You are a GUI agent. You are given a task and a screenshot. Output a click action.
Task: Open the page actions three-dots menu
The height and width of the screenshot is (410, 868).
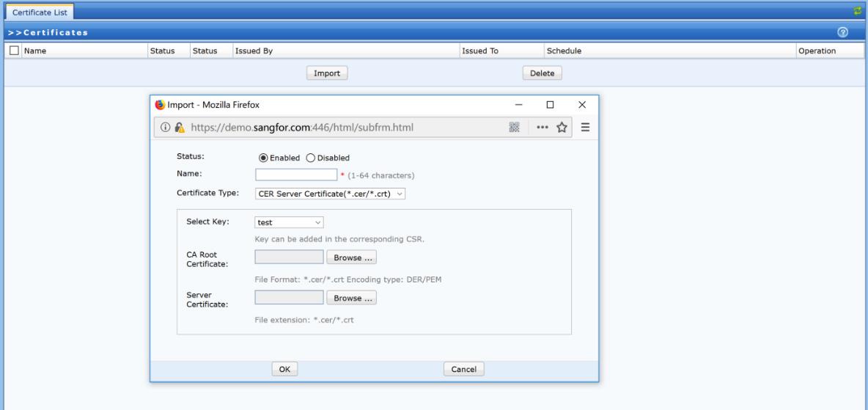pyautogui.click(x=542, y=128)
